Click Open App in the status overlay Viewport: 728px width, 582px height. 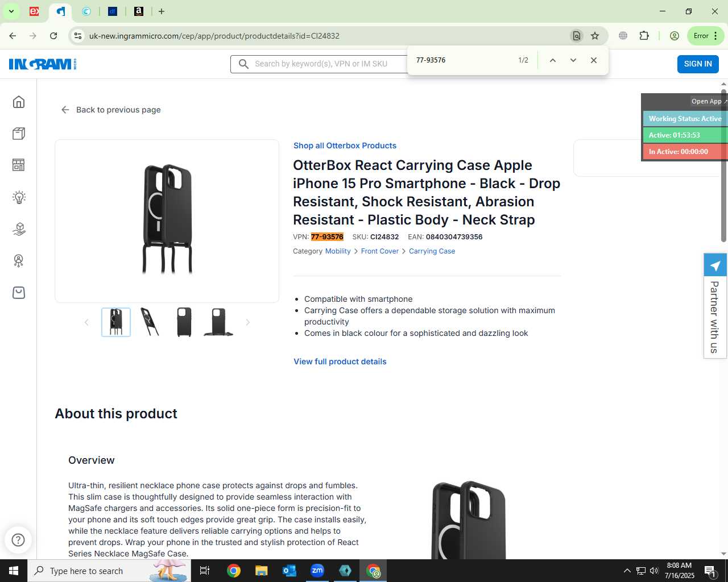(709, 101)
